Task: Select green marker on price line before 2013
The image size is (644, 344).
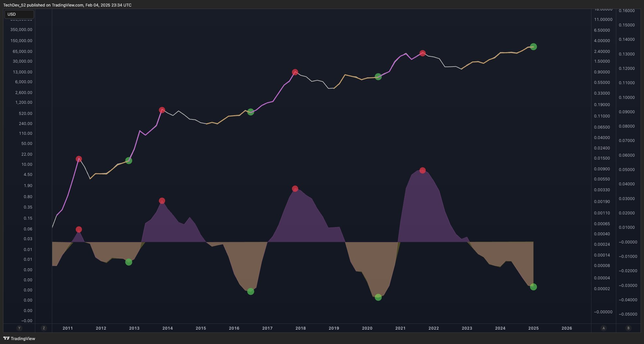Action: click(129, 161)
